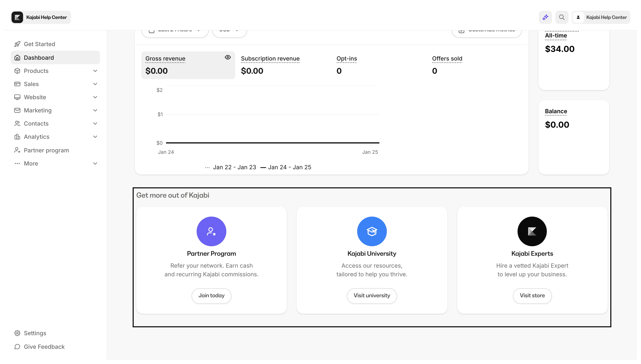Select the Subscription revenue metric card
Screen dimensions: 641x364
tap(270, 65)
